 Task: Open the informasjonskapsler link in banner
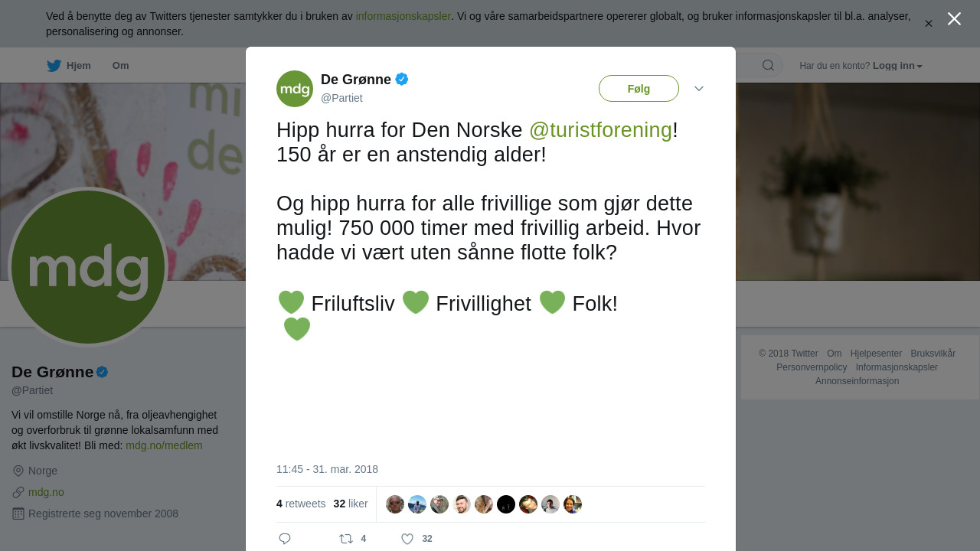pyautogui.click(x=403, y=16)
